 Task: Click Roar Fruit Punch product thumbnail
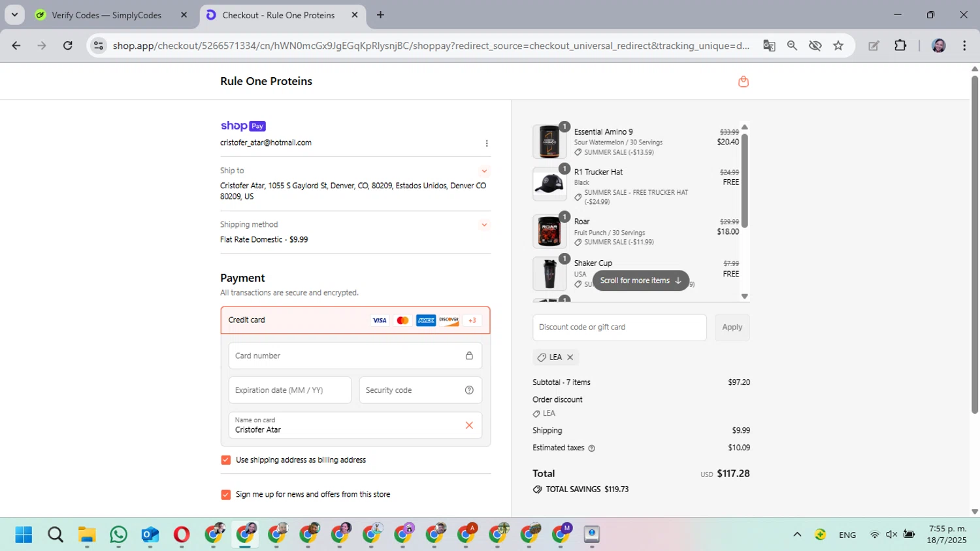[549, 231]
